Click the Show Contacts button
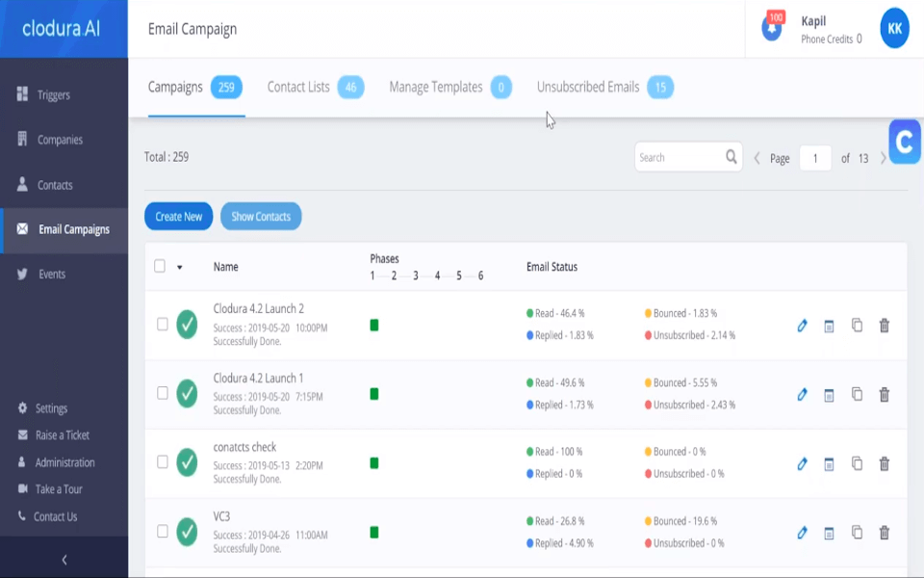This screenshot has height=578, width=924. (x=261, y=217)
